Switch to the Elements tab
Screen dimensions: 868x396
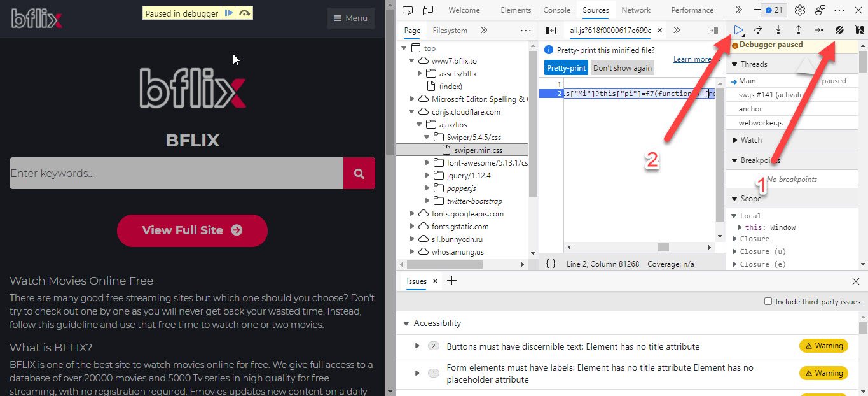click(516, 10)
